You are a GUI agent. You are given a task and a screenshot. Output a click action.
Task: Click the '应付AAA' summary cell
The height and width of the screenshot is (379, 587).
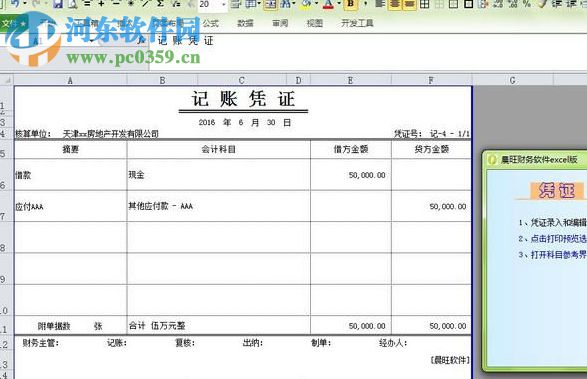click(70, 206)
